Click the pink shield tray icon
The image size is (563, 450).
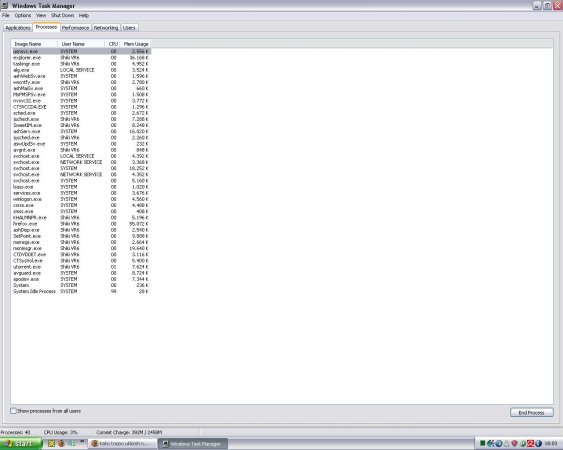(514, 444)
